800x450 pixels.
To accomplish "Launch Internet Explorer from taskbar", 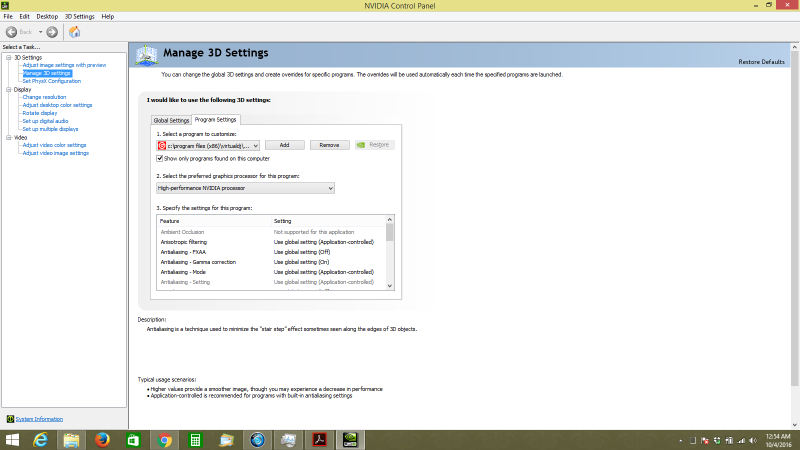I will pos(40,440).
